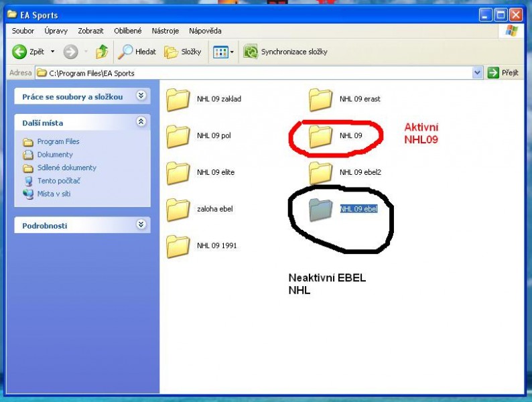Viewport: 532px width, 402px height.
Task: Open the Zpět history dropdown arrow
Action: tap(52, 52)
